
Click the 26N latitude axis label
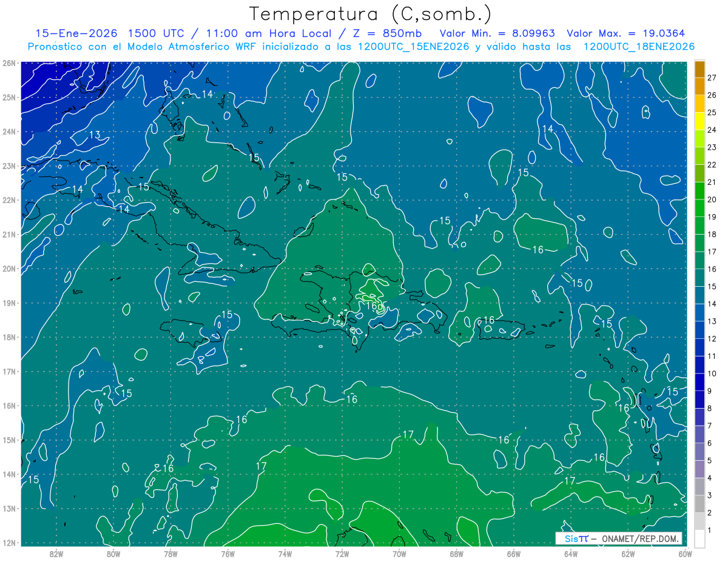pyautogui.click(x=8, y=63)
